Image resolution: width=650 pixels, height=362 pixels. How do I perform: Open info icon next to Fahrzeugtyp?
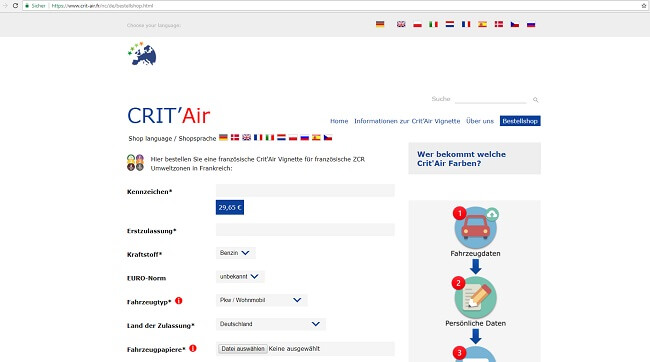coord(179,301)
